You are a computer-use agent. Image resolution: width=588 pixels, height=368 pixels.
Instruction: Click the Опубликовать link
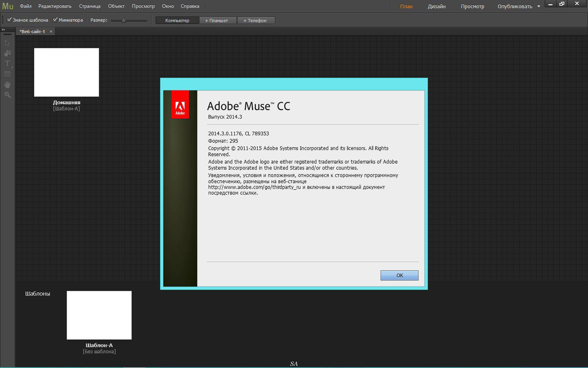514,7
